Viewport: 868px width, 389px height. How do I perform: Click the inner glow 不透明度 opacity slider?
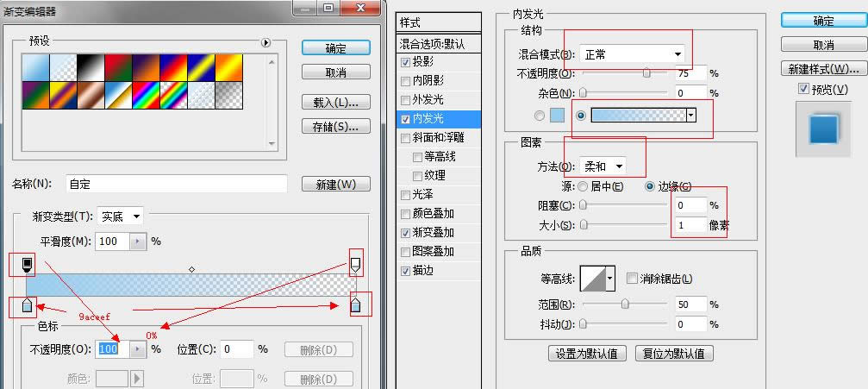click(623, 74)
